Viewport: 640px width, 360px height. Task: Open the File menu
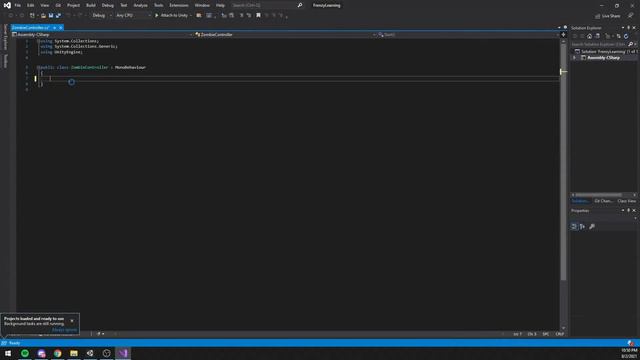[x=18, y=5]
